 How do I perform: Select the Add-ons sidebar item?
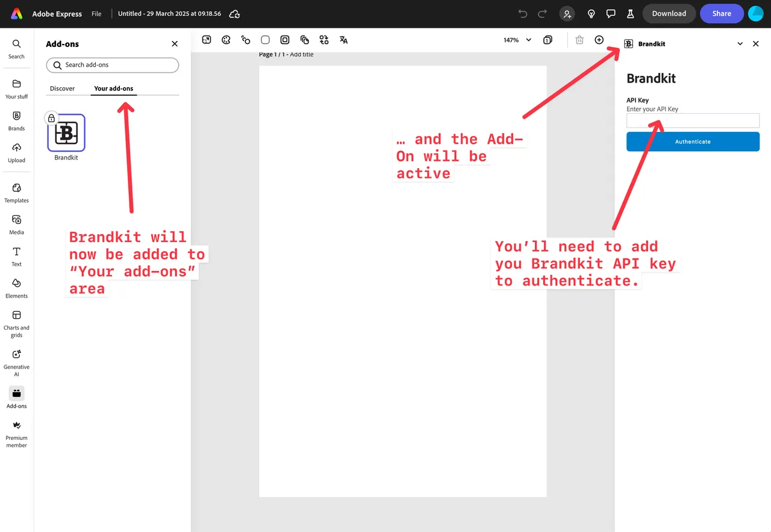[16, 398]
